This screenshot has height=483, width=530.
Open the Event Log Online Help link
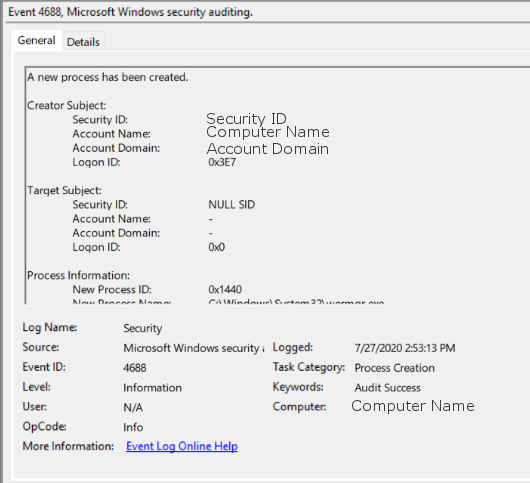(x=182, y=446)
